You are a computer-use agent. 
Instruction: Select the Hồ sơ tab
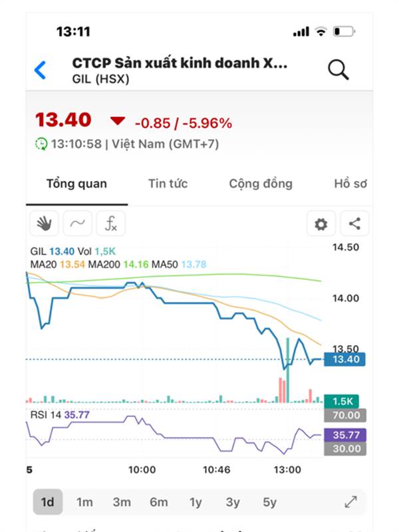350,184
